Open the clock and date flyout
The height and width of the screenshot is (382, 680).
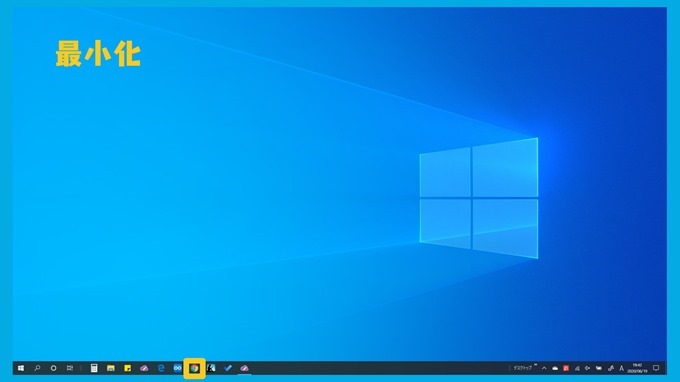pos(637,368)
